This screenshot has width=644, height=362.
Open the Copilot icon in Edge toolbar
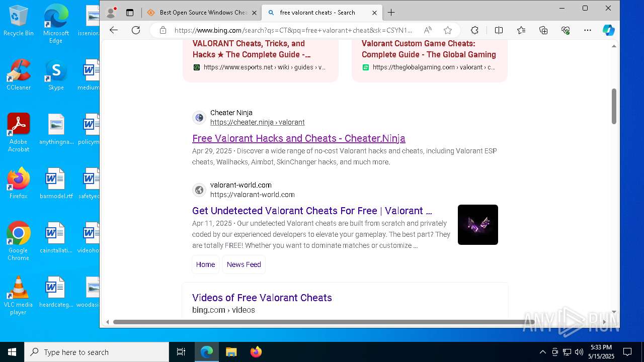point(609,30)
